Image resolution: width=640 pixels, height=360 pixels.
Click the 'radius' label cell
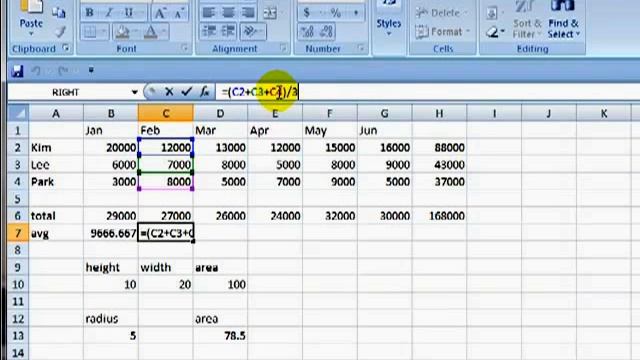pos(111,318)
